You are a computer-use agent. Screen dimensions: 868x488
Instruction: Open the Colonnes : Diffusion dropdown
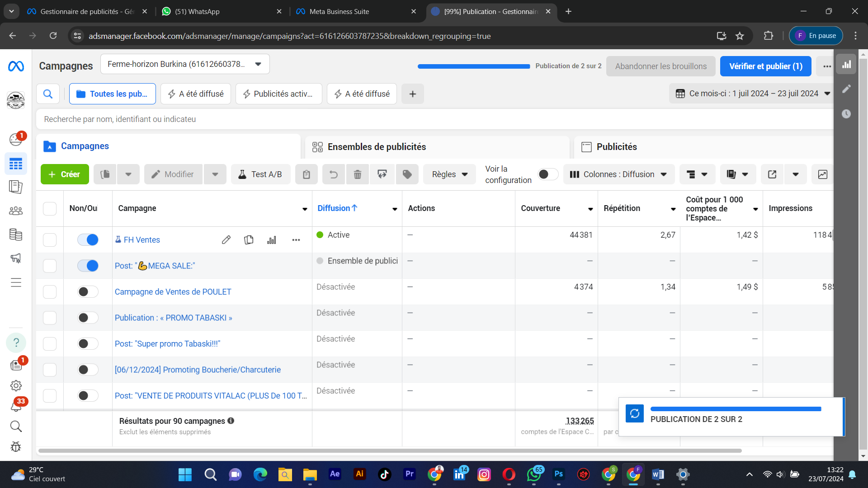point(618,174)
